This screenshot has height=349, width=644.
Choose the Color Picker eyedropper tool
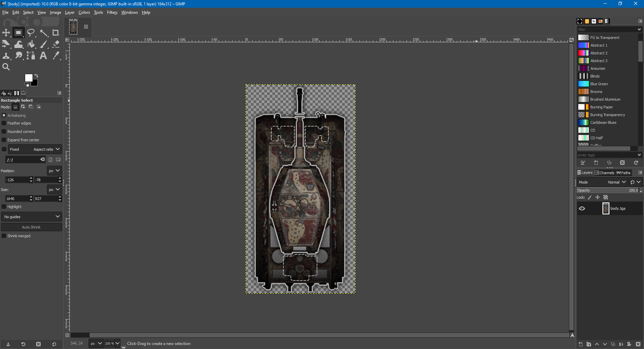56,56
